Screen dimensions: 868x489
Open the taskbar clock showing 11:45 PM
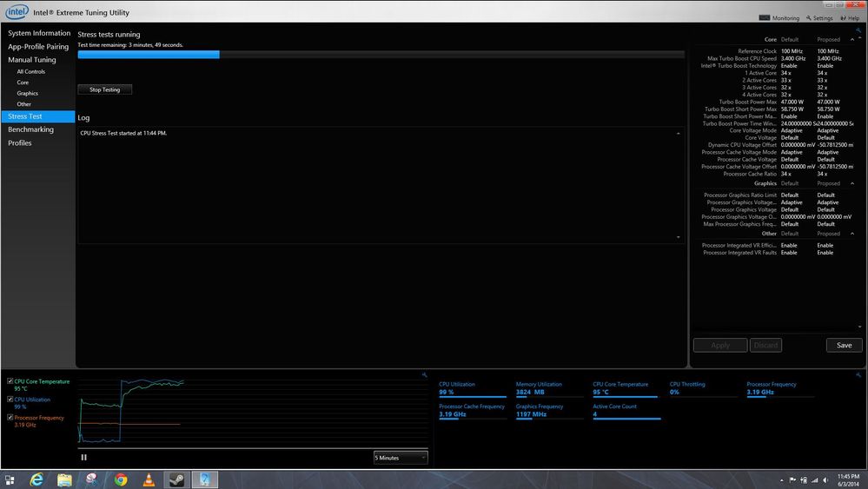pyautogui.click(x=848, y=479)
